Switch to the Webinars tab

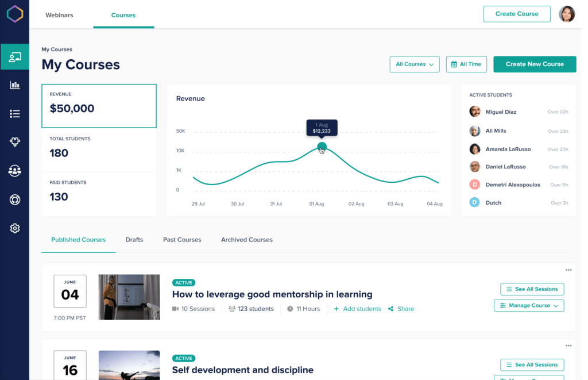(60, 15)
